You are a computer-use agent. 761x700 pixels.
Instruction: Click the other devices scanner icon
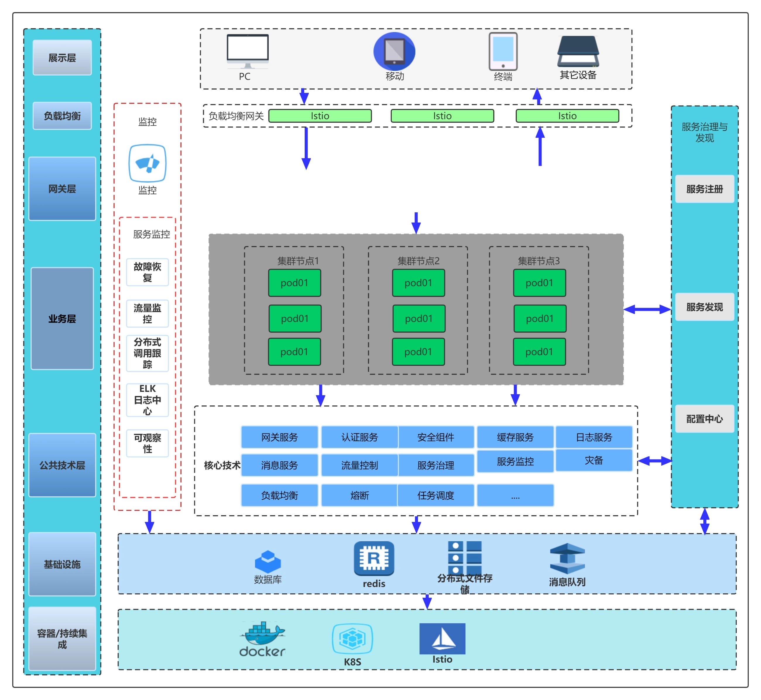[x=578, y=51]
